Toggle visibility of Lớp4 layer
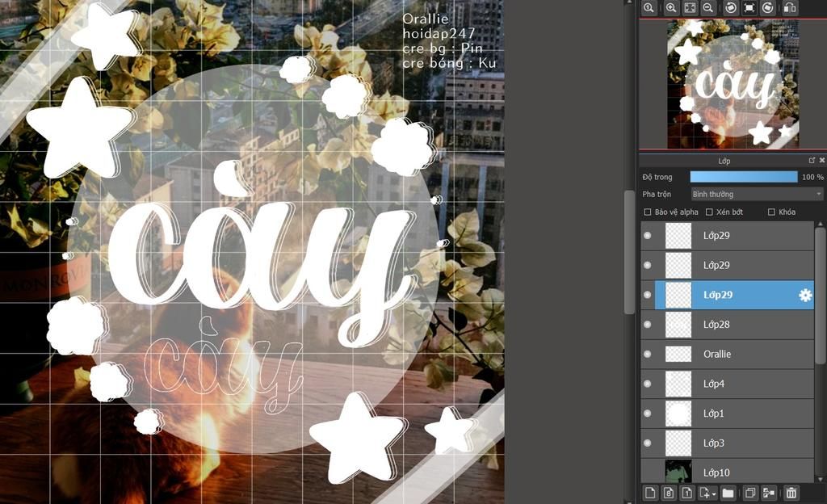 click(x=648, y=384)
